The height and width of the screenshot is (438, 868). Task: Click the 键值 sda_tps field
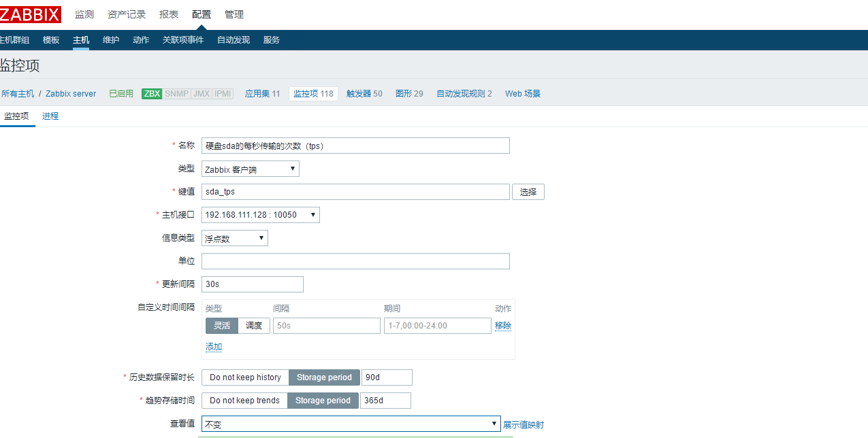pyautogui.click(x=355, y=192)
